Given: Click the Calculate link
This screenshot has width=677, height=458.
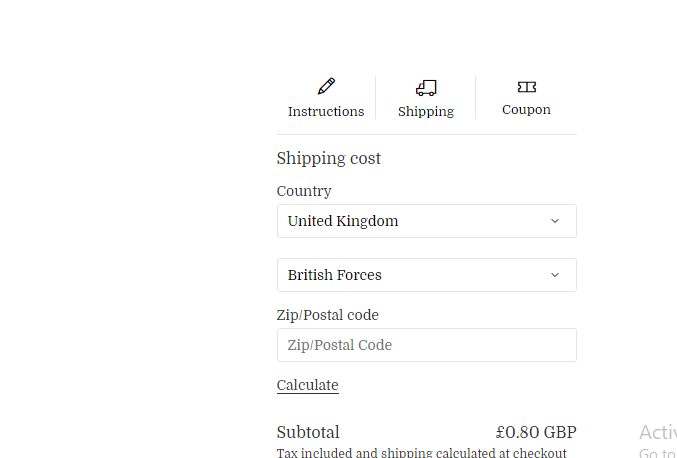Looking at the screenshot, I should [307, 385].
